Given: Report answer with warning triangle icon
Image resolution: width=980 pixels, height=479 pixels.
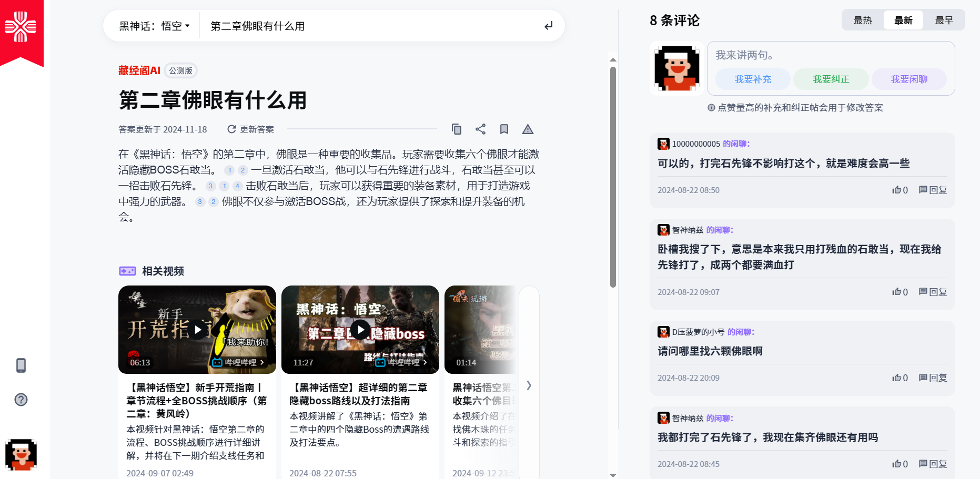Looking at the screenshot, I should (528, 129).
